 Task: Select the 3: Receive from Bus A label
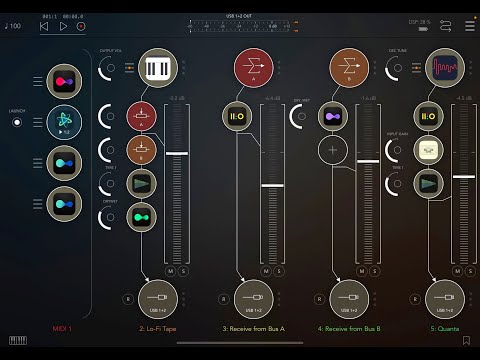point(254,329)
